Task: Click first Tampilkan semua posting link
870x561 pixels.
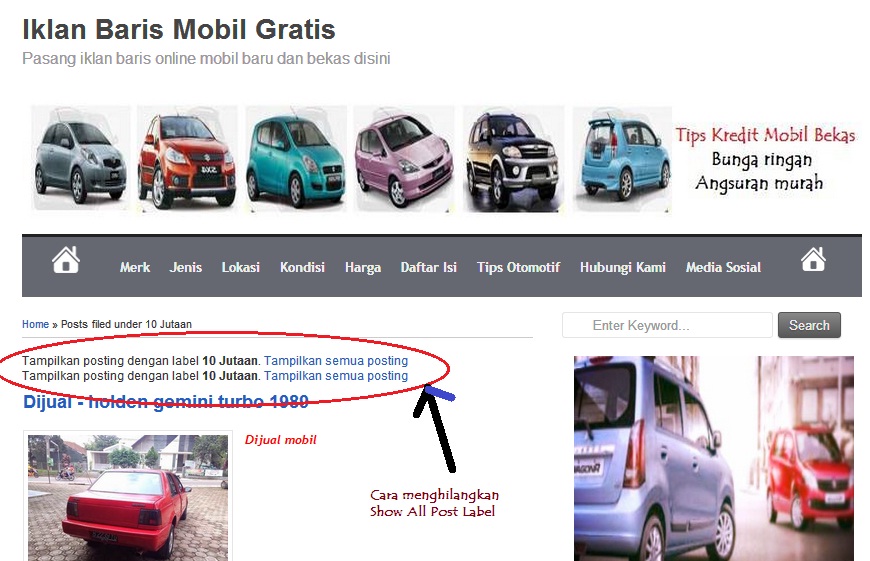Action: tap(336, 361)
